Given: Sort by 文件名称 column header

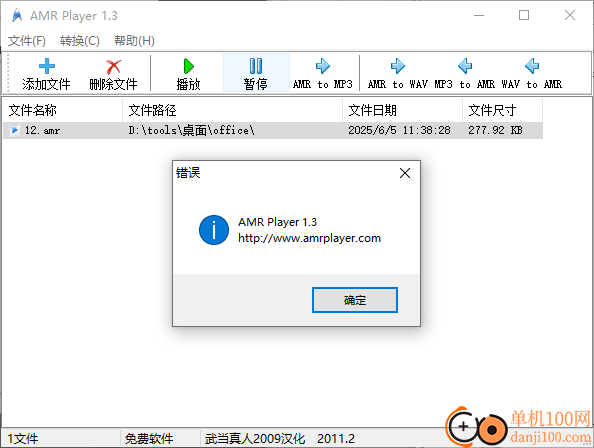Looking at the screenshot, I should click(x=63, y=110).
